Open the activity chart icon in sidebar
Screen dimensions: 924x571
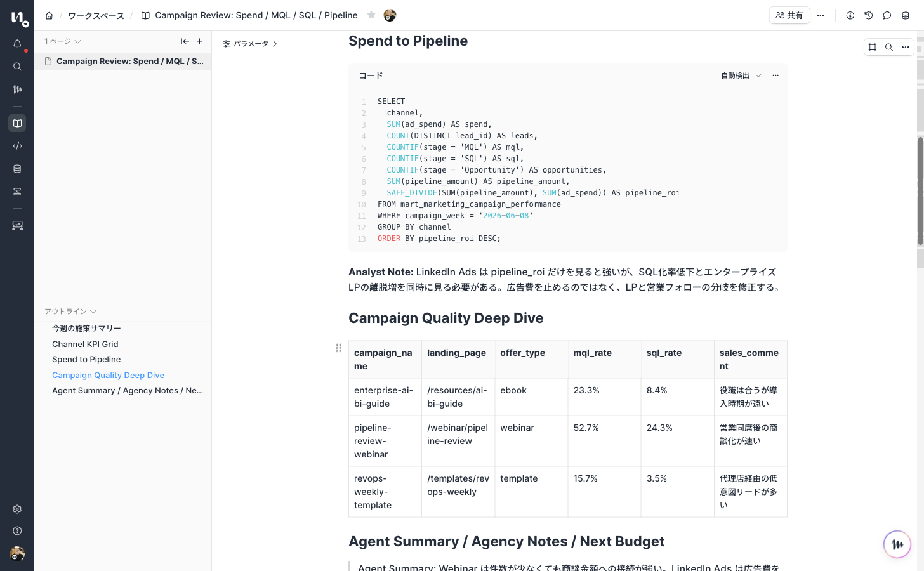tap(17, 89)
